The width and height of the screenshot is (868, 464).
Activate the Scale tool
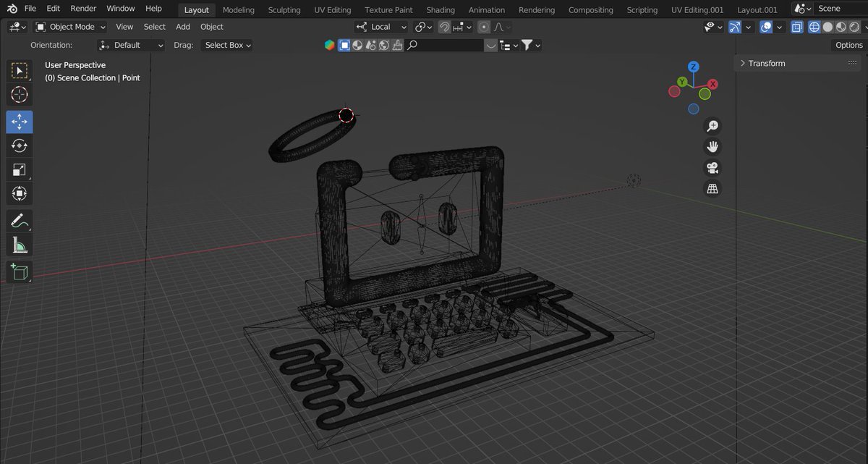tap(20, 170)
